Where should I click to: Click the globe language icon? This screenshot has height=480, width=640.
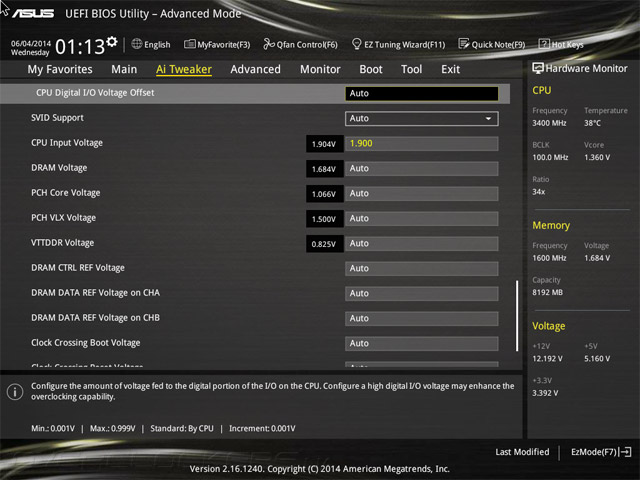pyautogui.click(x=137, y=44)
